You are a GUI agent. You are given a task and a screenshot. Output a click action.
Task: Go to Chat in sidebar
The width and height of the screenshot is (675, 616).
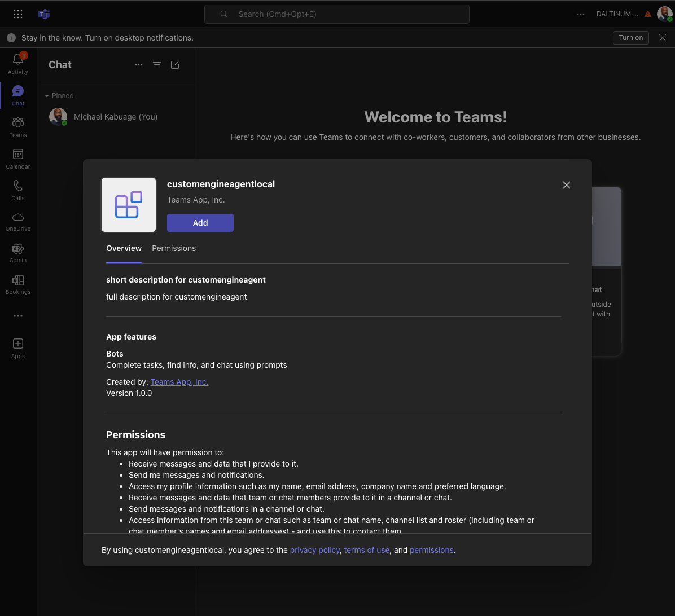tap(18, 95)
